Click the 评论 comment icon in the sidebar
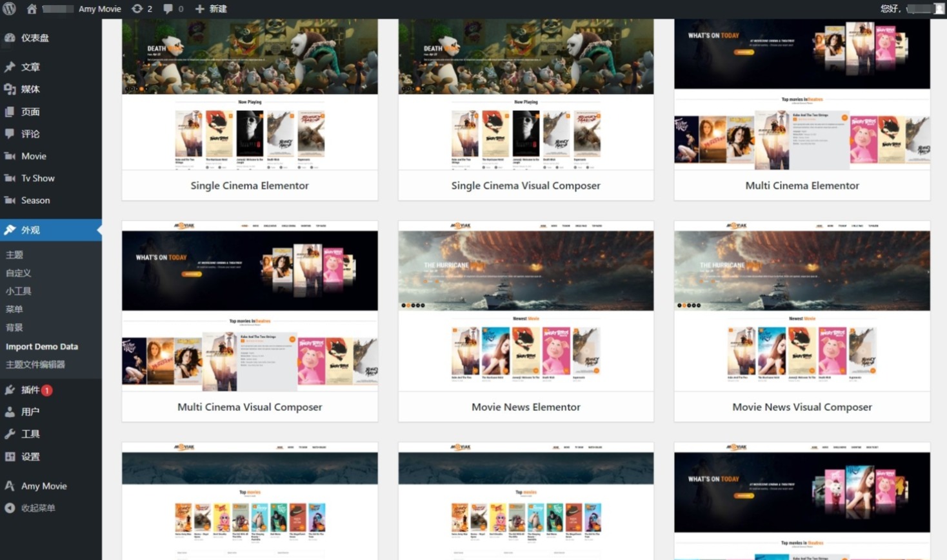The image size is (947, 560). [10, 134]
